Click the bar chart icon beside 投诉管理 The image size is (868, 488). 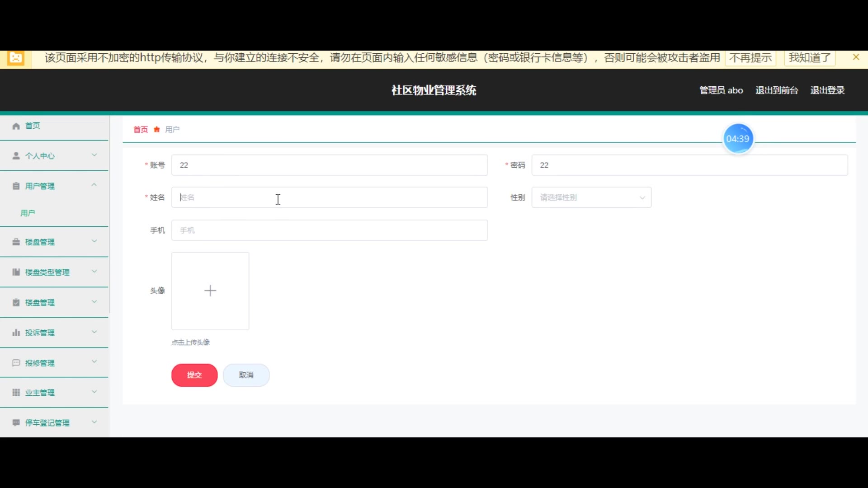[x=16, y=333]
